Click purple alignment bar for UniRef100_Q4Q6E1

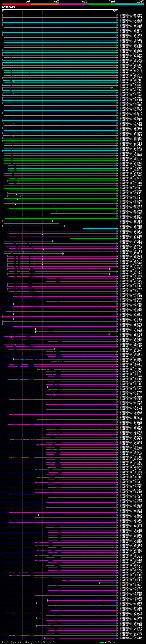[59, 269]
